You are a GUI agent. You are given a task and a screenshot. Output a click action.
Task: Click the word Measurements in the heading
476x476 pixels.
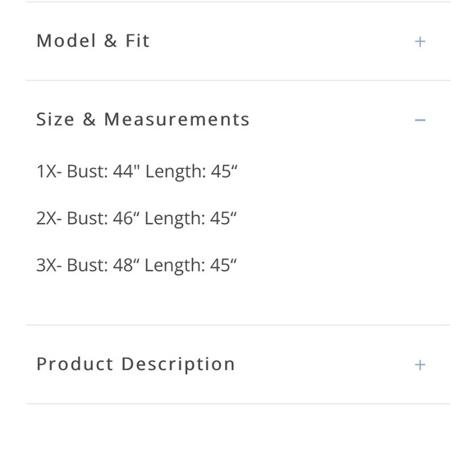pyautogui.click(x=176, y=119)
